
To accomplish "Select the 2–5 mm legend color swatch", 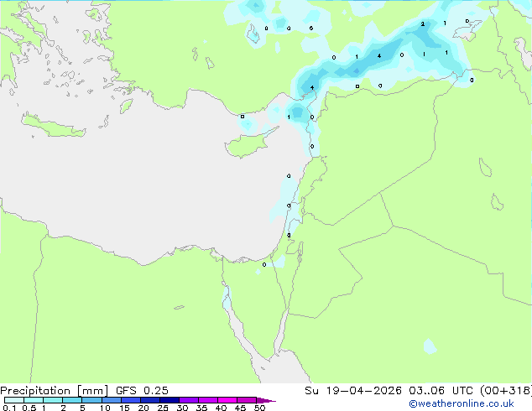I will [72, 400].
